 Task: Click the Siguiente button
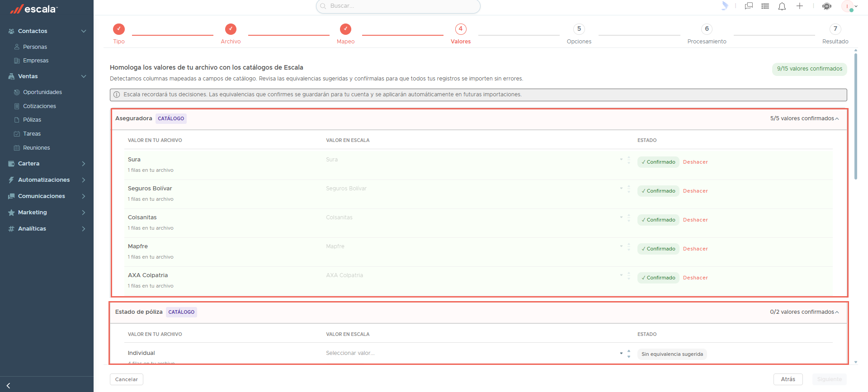830,379
